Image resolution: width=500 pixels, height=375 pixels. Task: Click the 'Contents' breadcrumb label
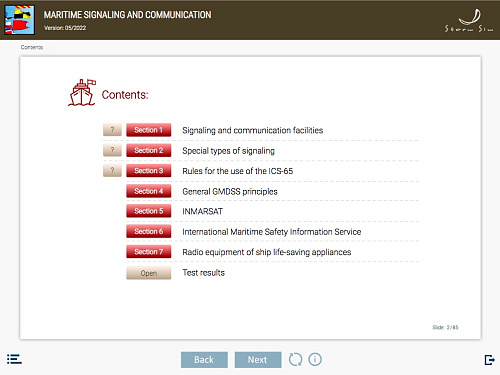(x=32, y=47)
